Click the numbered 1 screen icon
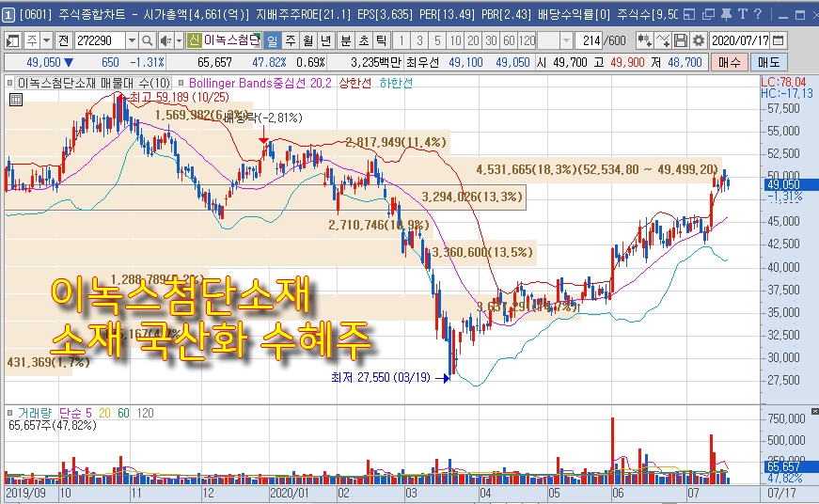Image resolution: width=819 pixels, height=504 pixels. [8, 15]
